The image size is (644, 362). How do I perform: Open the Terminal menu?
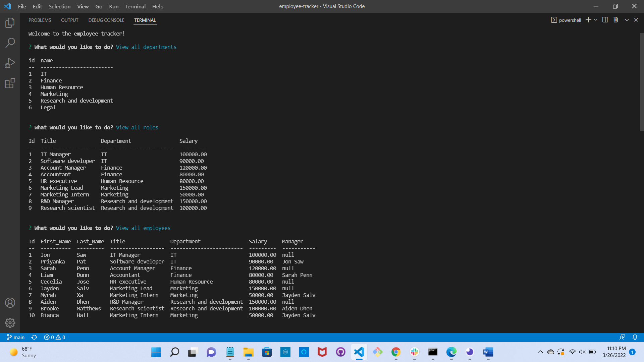(135, 6)
